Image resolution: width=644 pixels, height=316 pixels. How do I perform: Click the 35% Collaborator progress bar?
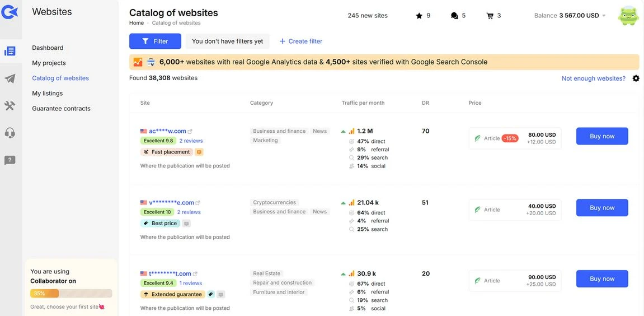pos(71,293)
